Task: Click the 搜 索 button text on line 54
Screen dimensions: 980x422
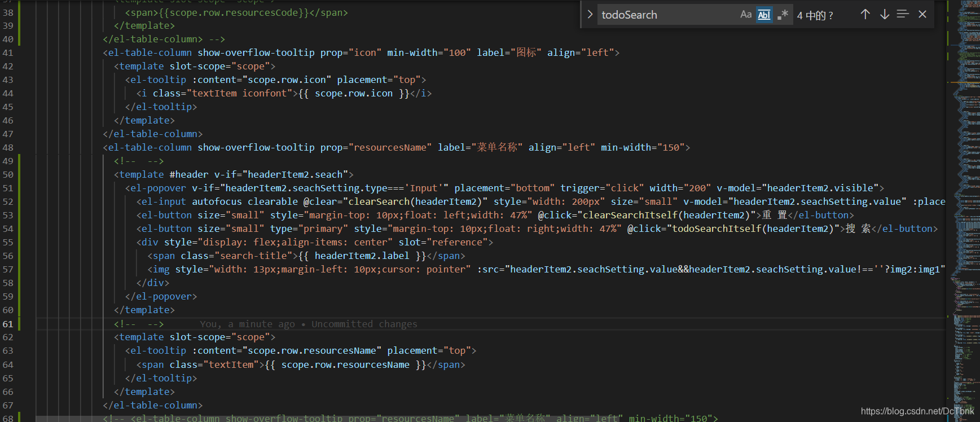Action: click(858, 228)
